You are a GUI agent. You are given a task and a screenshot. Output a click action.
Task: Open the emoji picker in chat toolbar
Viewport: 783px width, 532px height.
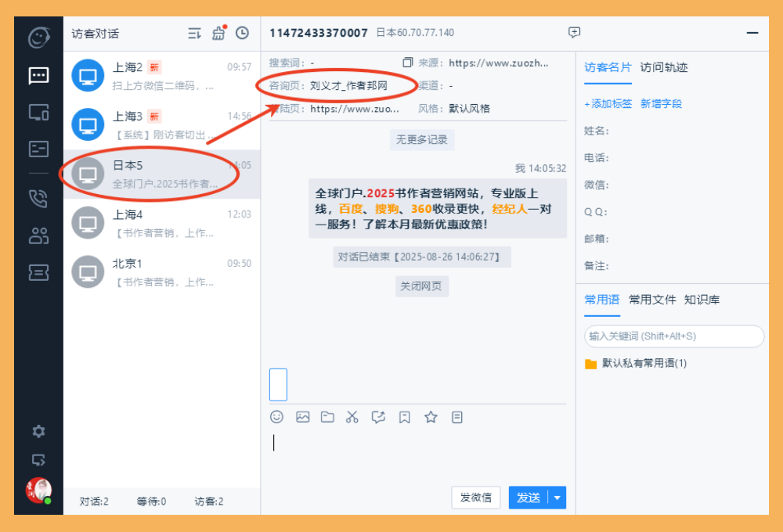(276, 417)
